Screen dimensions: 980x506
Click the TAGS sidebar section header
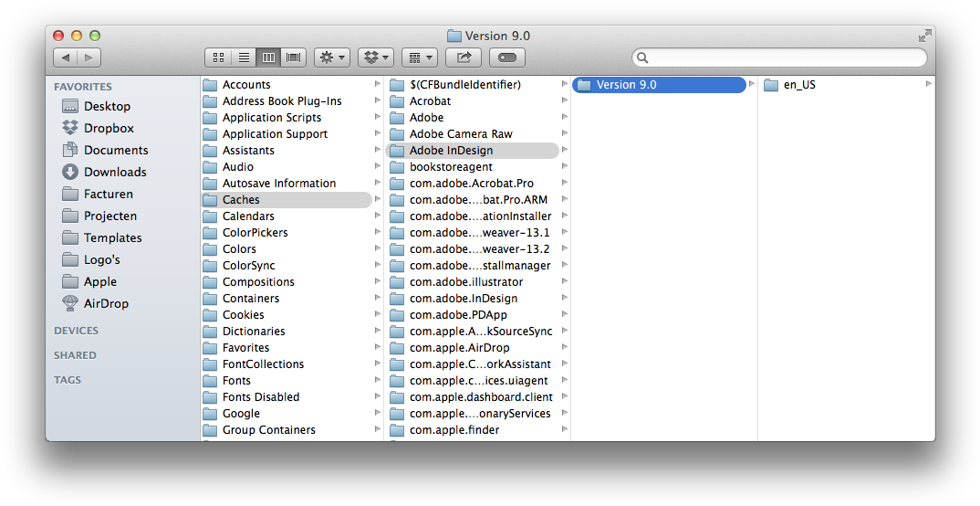(68, 380)
